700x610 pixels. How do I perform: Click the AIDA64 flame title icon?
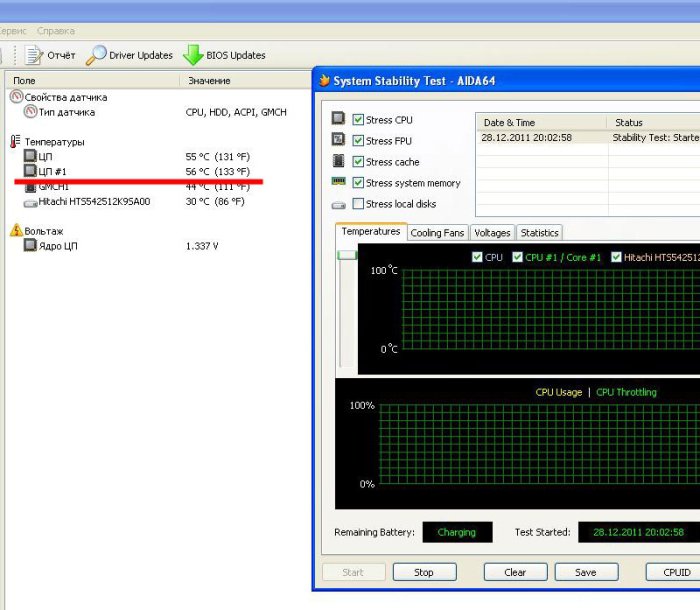pos(325,80)
